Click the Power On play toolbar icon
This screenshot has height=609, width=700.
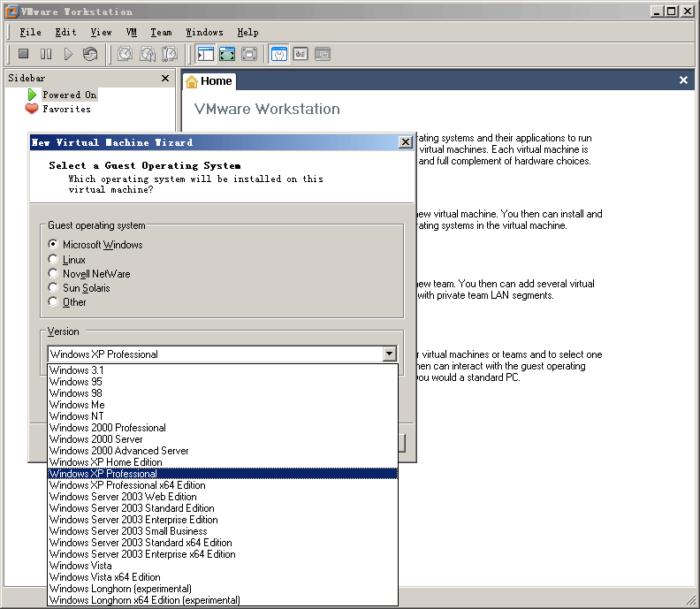pyautogui.click(x=68, y=54)
